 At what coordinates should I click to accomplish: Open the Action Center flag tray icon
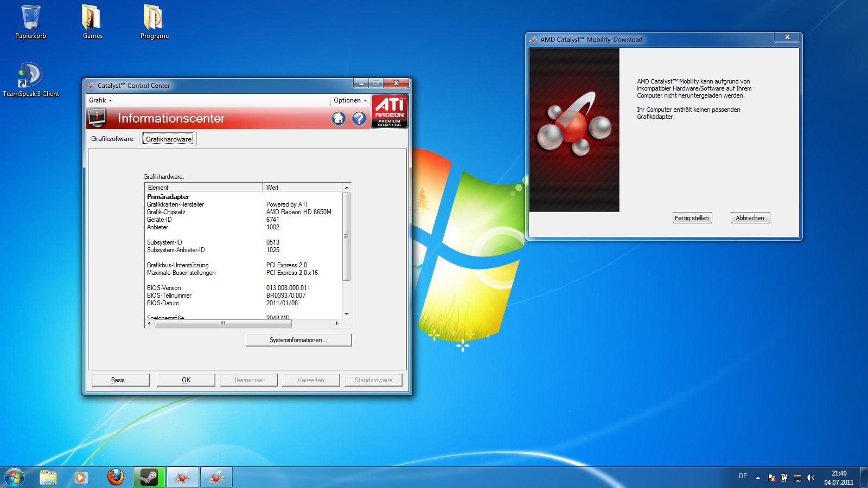771,478
